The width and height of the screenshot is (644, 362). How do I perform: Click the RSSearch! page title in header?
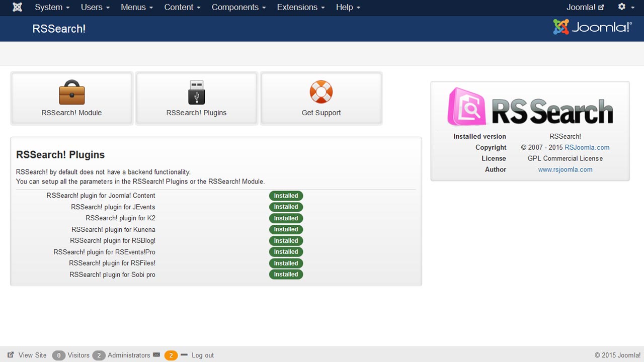[59, 29]
